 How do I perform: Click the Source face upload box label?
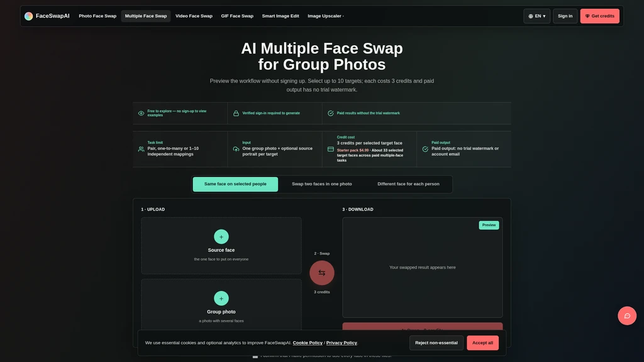click(221, 250)
